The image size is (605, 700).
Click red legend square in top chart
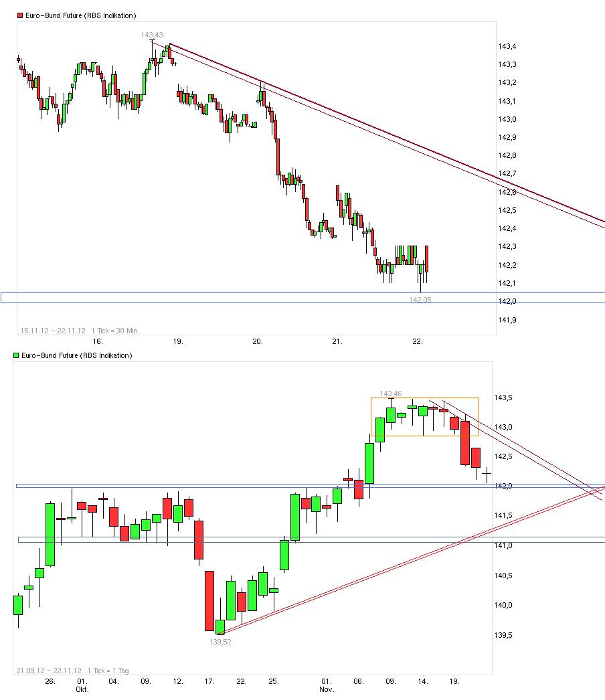[x=19, y=15]
